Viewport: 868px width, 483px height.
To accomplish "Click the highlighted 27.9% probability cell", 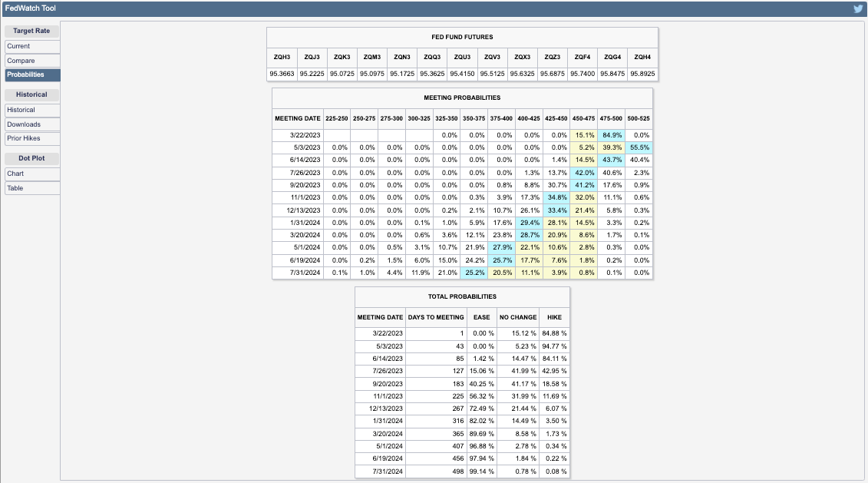I will (x=501, y=247).
